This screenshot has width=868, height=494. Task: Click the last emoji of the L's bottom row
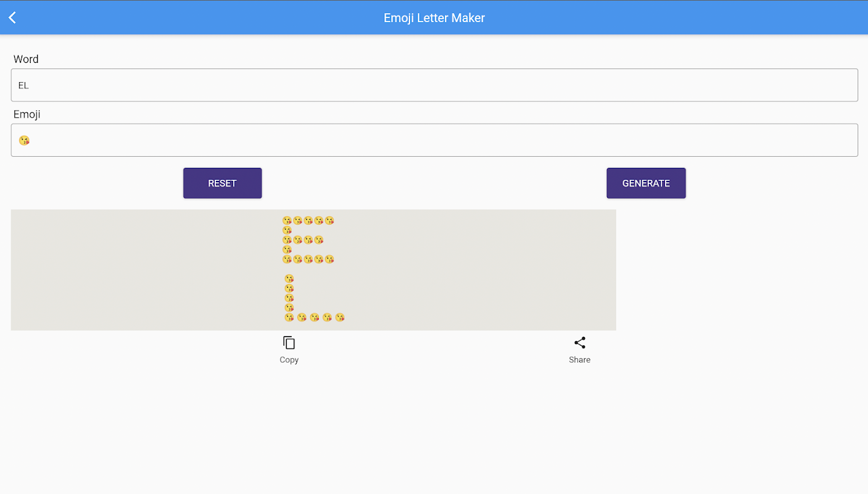click(x=340, y=317)
